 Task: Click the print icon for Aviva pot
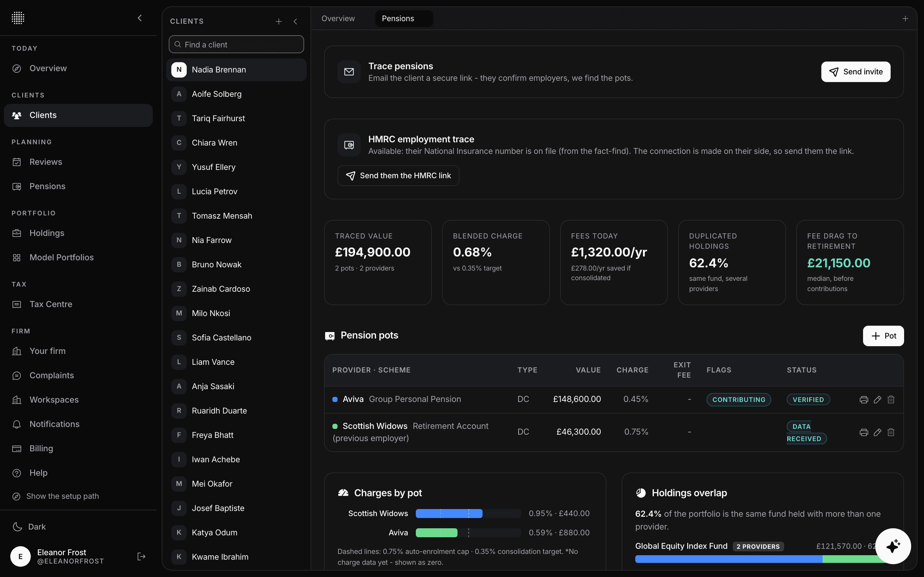click(x=864, y=399)
